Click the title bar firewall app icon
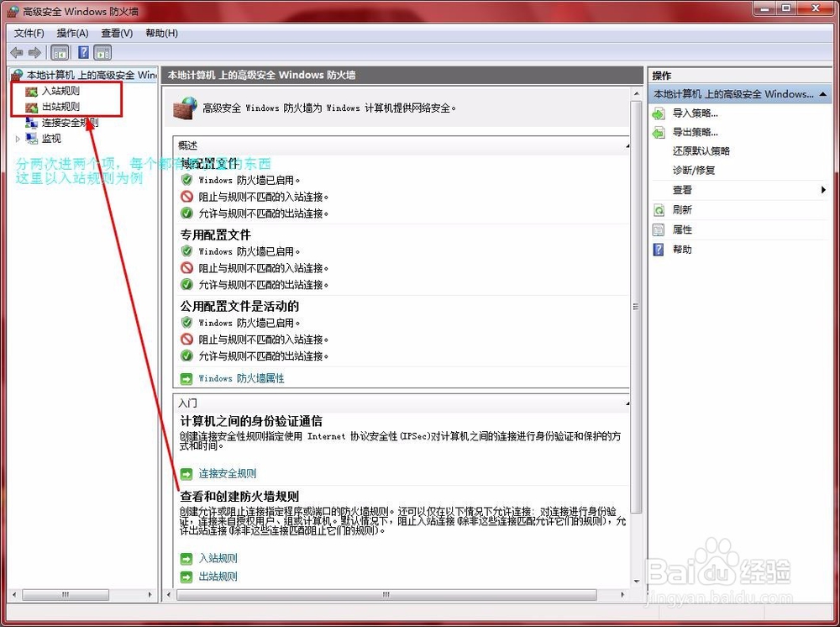This screenshot has height=627, width=840. coord(14,11)
